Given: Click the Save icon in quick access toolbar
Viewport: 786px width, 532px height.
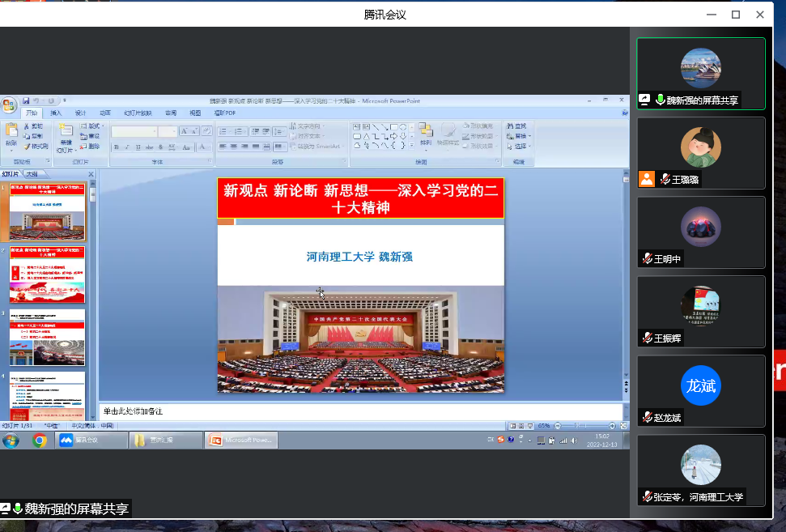Looking at the screenshot, I should click(x=26, y=100).
